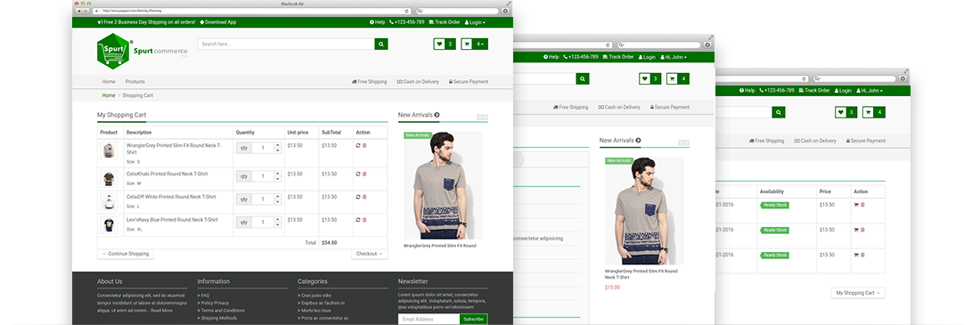Click the Subscribe button in footer
980x325 pixels.
[474, 319]
